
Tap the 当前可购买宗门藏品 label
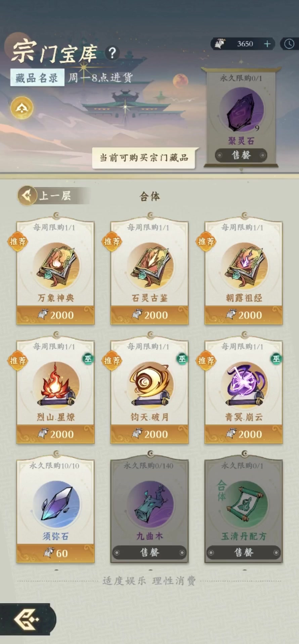(144, 158)
